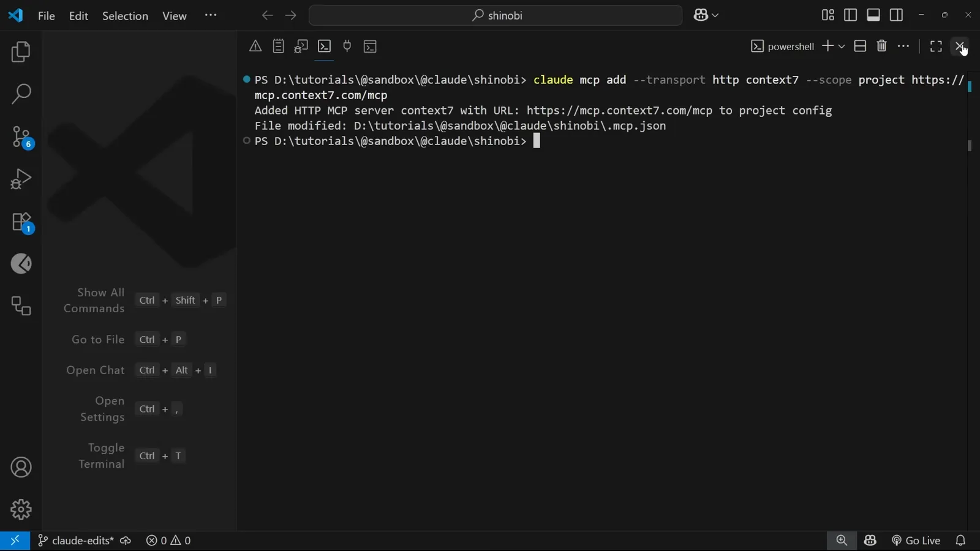Select the powershell terminal label
The width and height of the screenshot is (980, 551).
[x=783, y=47]
